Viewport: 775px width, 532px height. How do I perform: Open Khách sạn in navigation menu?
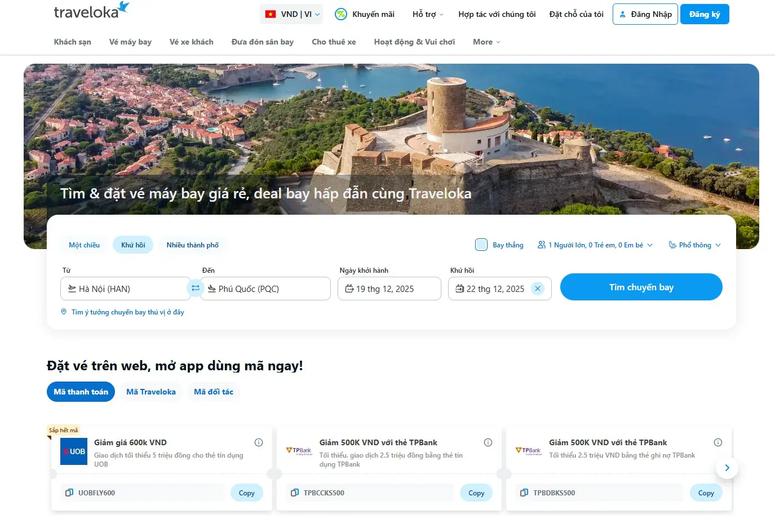pyautogui.click(x=72, y=42)
